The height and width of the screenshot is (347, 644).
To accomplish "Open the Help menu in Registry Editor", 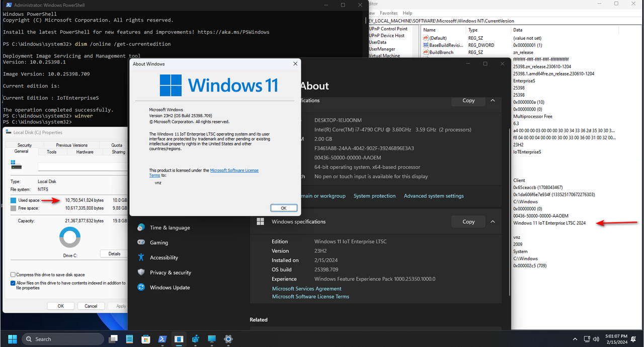I will pyautogui.click(x=408, y=13).
